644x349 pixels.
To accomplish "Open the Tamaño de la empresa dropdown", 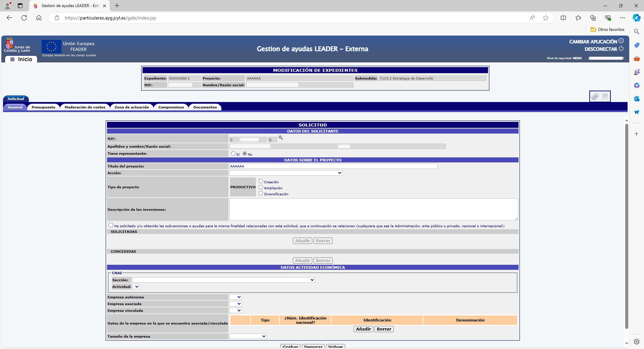I will point(248,336).
